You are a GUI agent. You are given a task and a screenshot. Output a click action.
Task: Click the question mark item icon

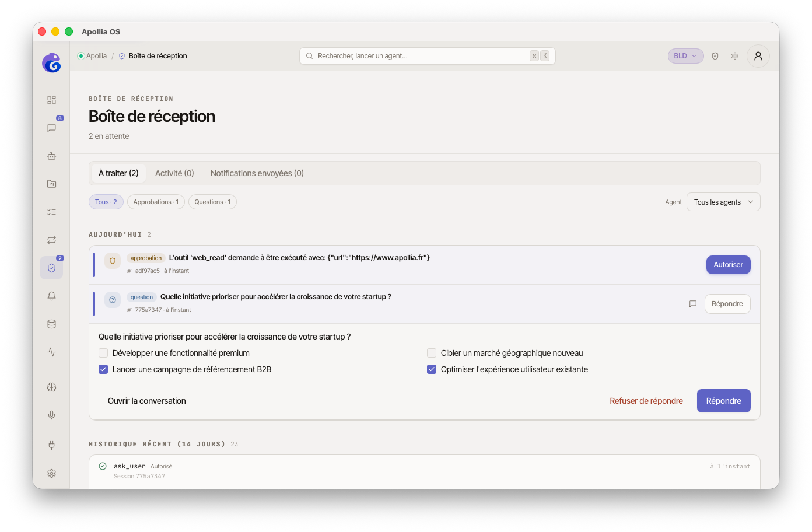pyautogui.click(x=113, y=300)
